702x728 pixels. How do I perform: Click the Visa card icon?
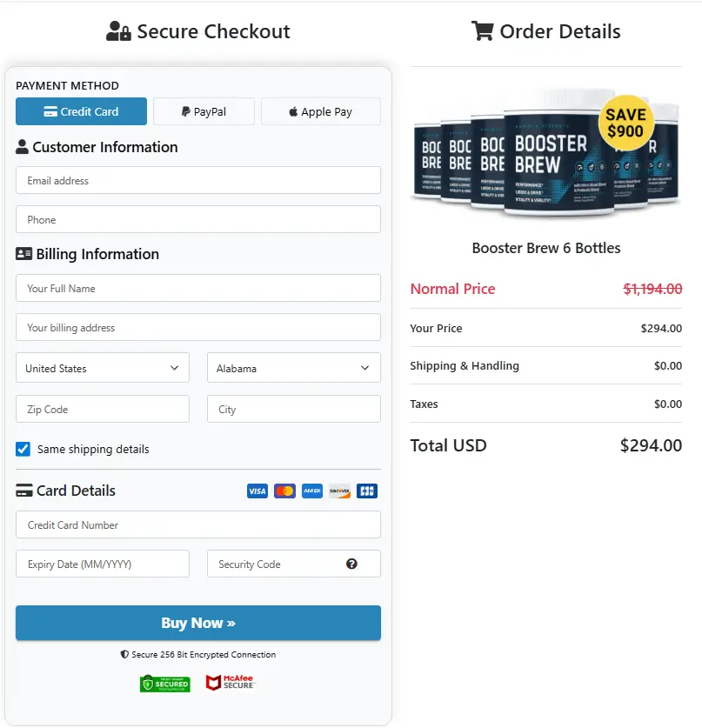tap(257, 491)
